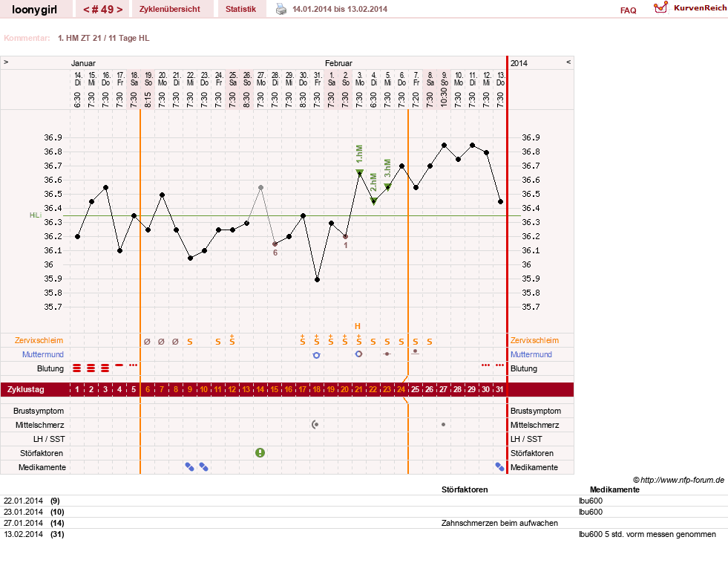Click the Muttermund row label on left
This screenshot has height=563, width=728.
[43, 354]
